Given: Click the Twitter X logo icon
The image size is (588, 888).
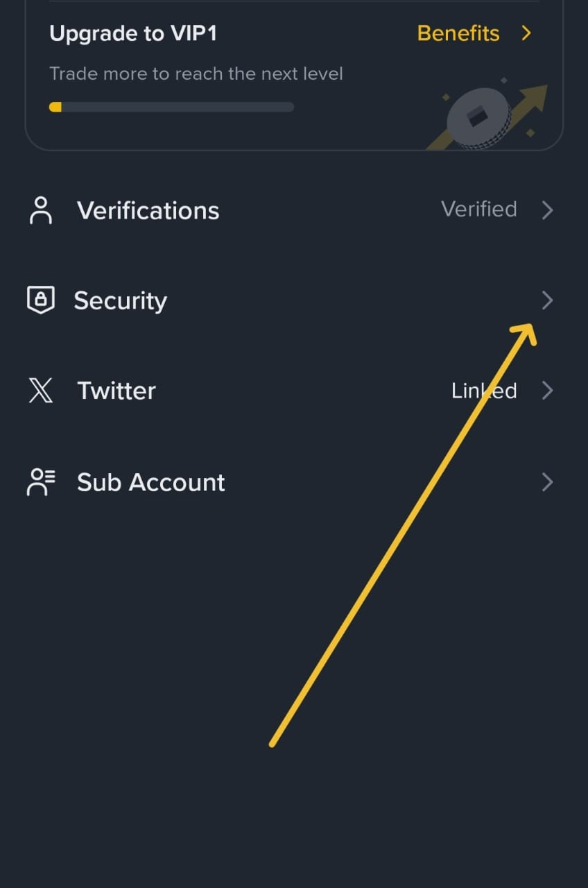Looking at the screenshot, I should tap(41, 391).
